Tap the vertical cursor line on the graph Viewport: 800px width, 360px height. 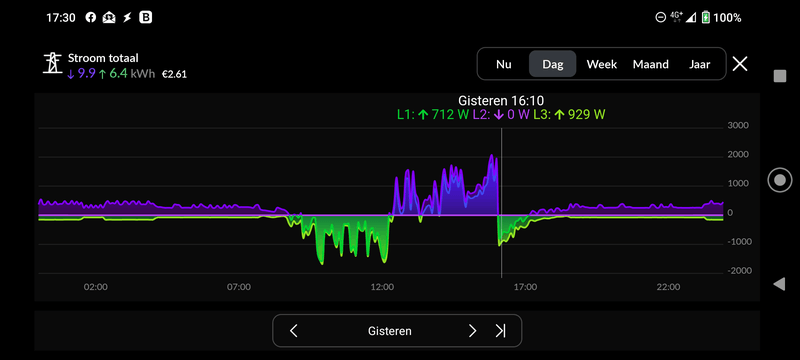tap(502, 203)
